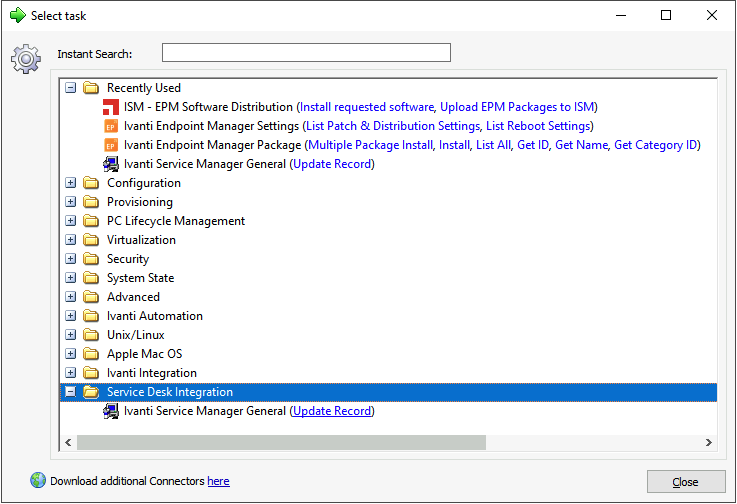The width and height of the screenshot is (737, 504).
Task: Select the PC Lifecycle Management label
Action: (176, 221)
